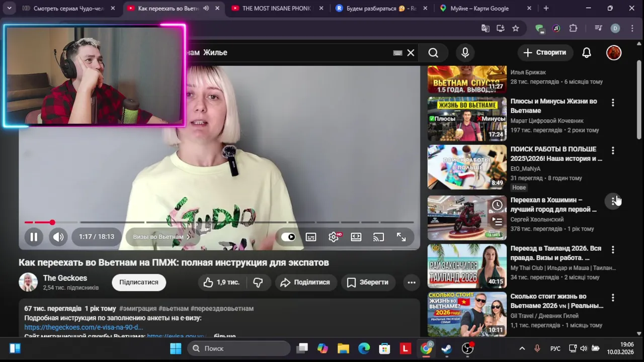This screenshot has height=362, width=644.
Task: Open Steam from the taskbar
Action: click(446, 348)
